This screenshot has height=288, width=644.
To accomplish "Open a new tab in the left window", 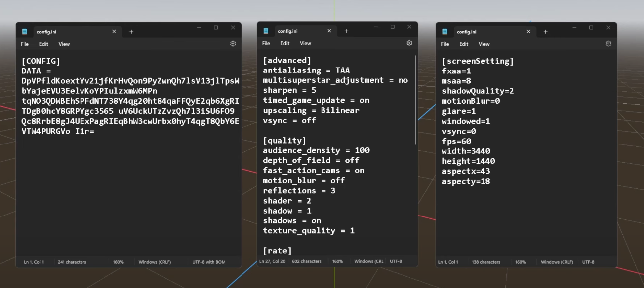I will point(131,31).
